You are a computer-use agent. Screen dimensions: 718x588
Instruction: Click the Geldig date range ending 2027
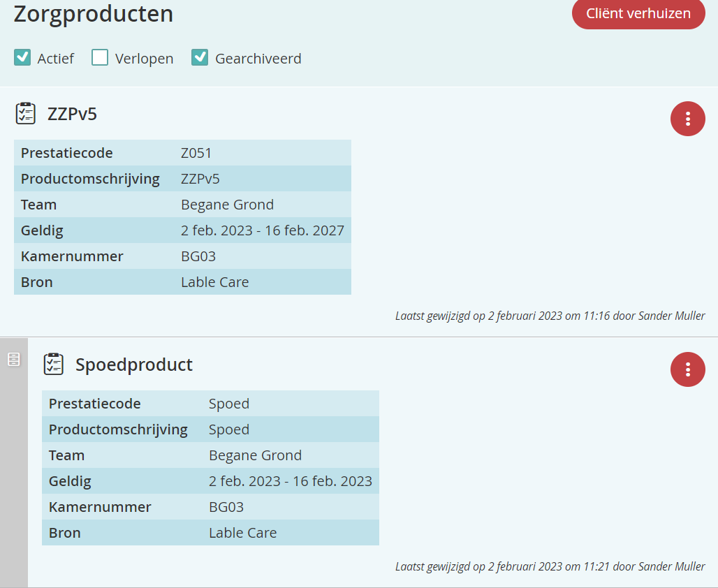(x=263, y=230)
